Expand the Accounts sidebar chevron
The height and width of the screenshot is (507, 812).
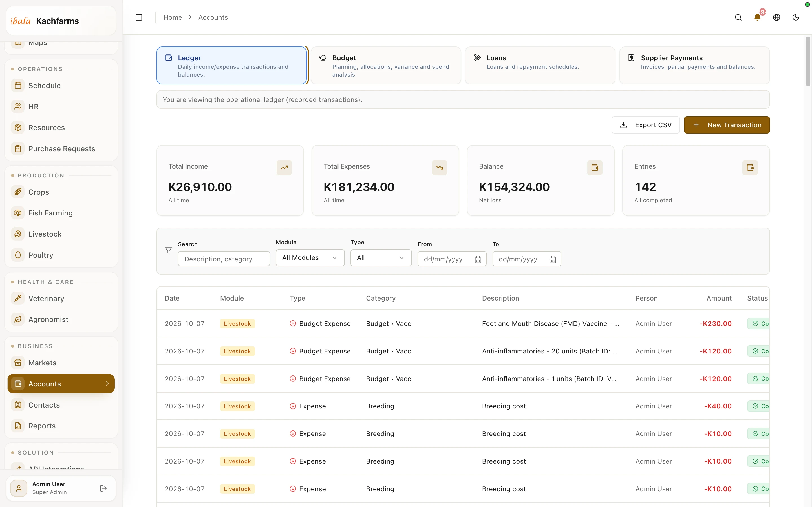107,384
